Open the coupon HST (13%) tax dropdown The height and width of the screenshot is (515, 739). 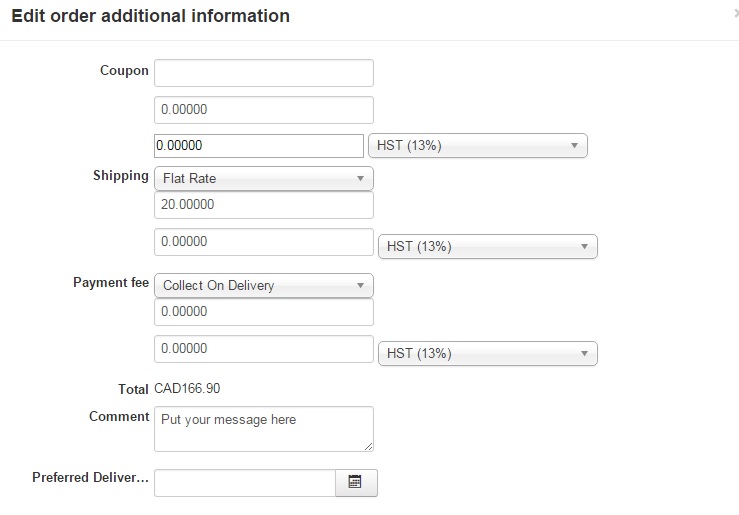tap(478, 146)
